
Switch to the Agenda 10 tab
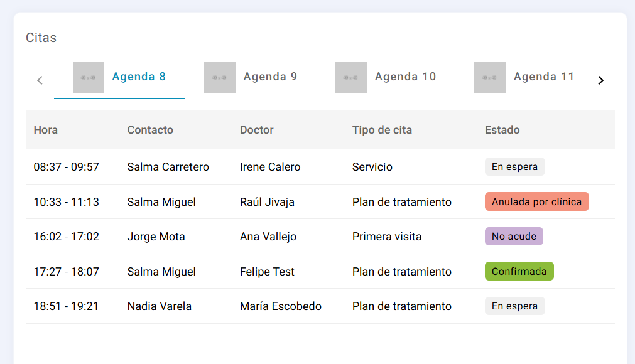tap(386, 77)
